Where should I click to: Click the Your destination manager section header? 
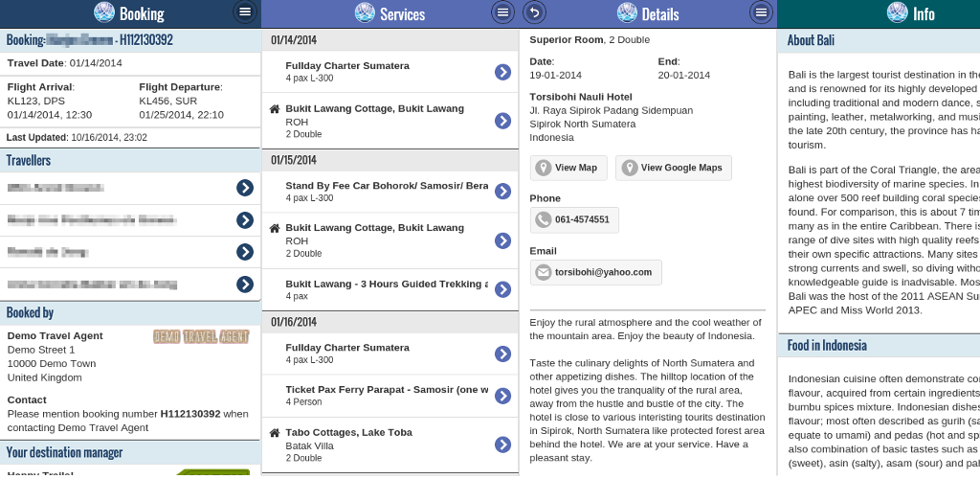(130, 452)
